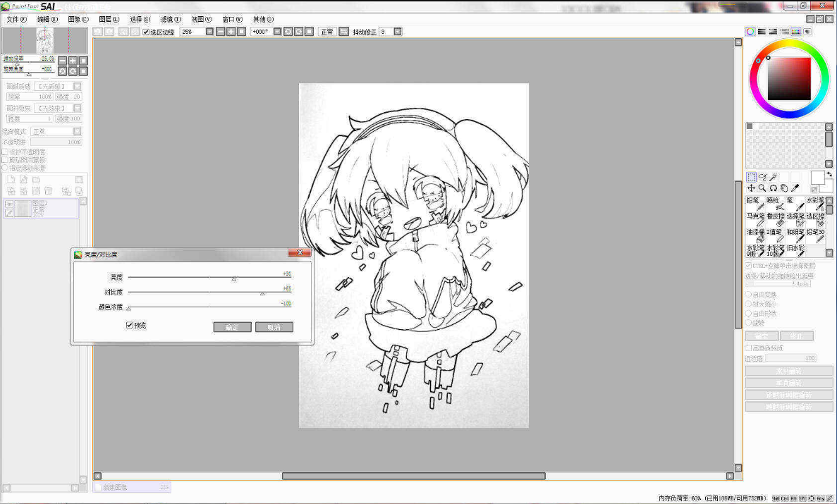Select the lasso selection tool
Image resolution: width=837 pixels, height=504 pixels.
[x=762, y=177]
